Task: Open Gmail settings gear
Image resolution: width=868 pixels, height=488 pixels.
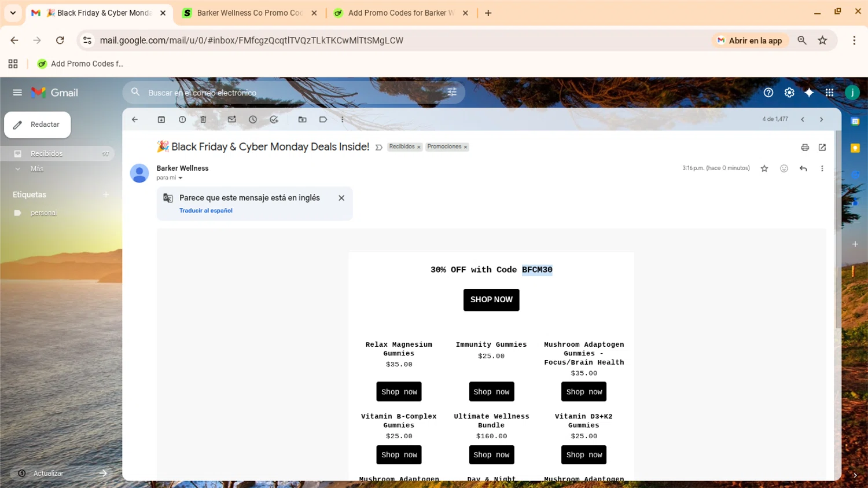Action: point(789,93)
